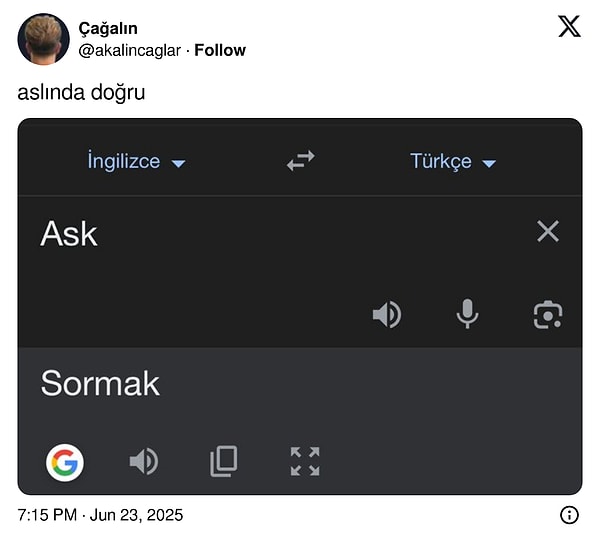This screenshot has width=600, height=545.
Task: Open camera translation
Action: click(x=548, y=315)
